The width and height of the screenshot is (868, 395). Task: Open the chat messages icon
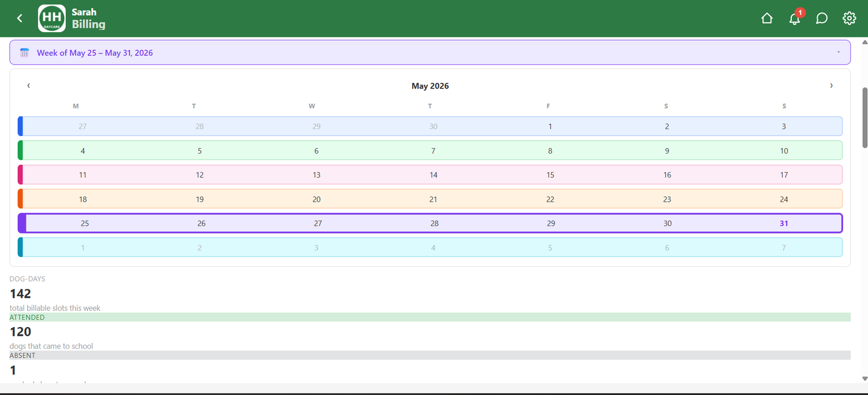click(x=822, y=18)
